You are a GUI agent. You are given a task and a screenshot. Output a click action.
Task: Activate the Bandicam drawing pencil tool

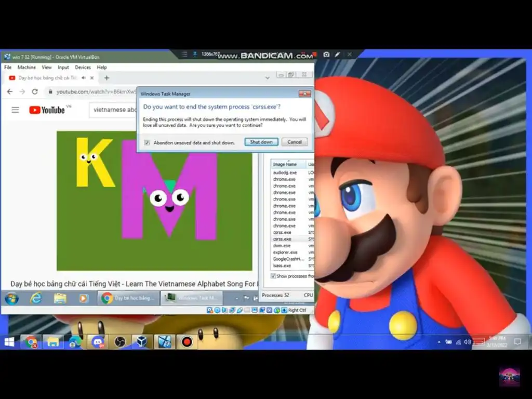338,54
